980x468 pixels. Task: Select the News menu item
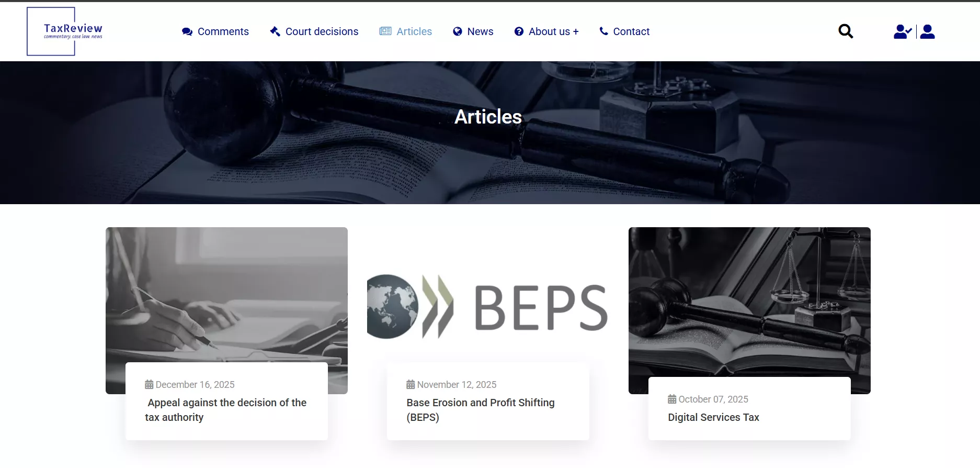480,31
